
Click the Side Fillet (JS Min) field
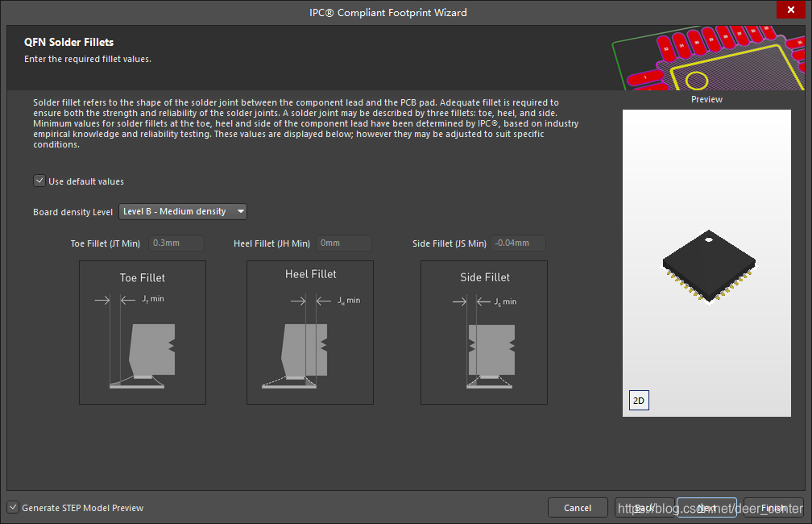click(518, 243)
